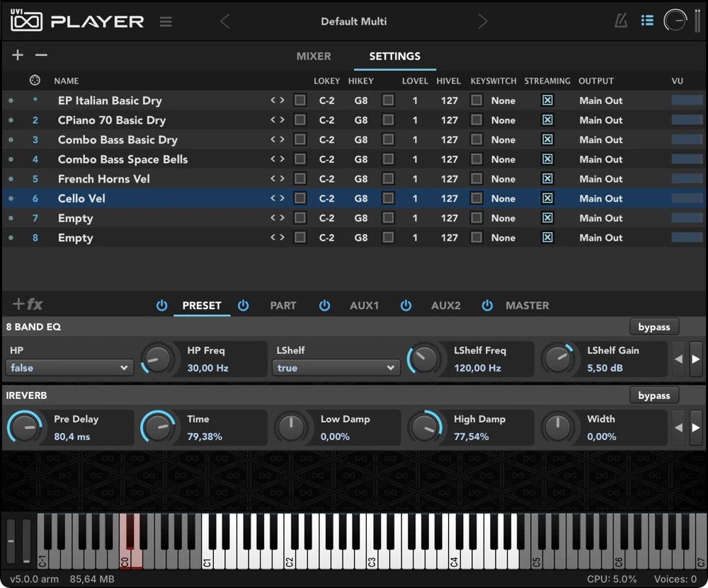Open keyswitch None for Combo Bass Basic Dry
This screenshot has height=588, width=708.
tap(503, 140)
